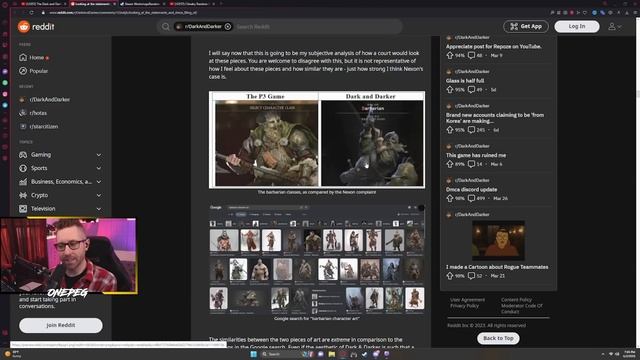Open 'This game has ruined me' post
This screenshot has width=640, height=360.
(x=476, y=155)
